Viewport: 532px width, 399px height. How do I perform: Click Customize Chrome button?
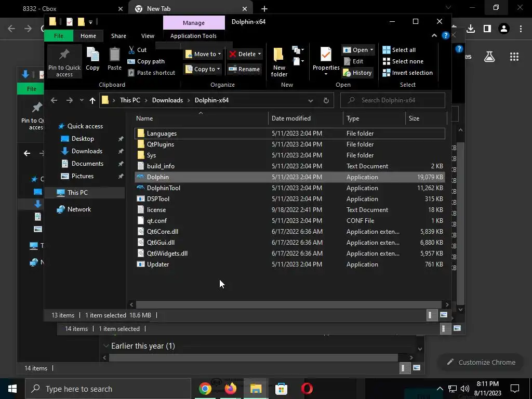pyautogui.click(x=482, y=362)
